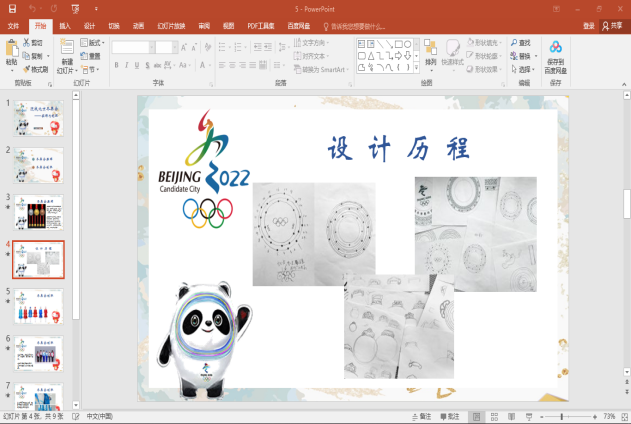Click the zoom slider in status bar
Viewport: 631px width, 424px height.
[x=562, y=416]
